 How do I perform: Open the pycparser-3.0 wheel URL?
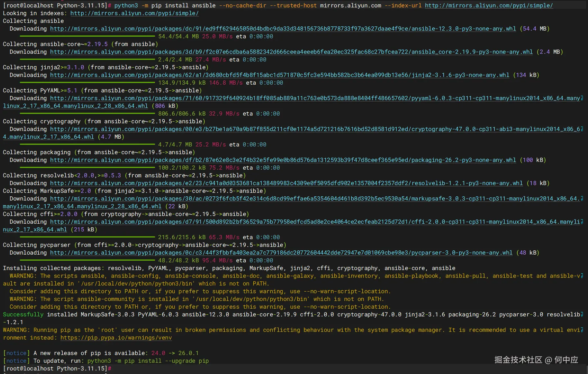(281, 253)
